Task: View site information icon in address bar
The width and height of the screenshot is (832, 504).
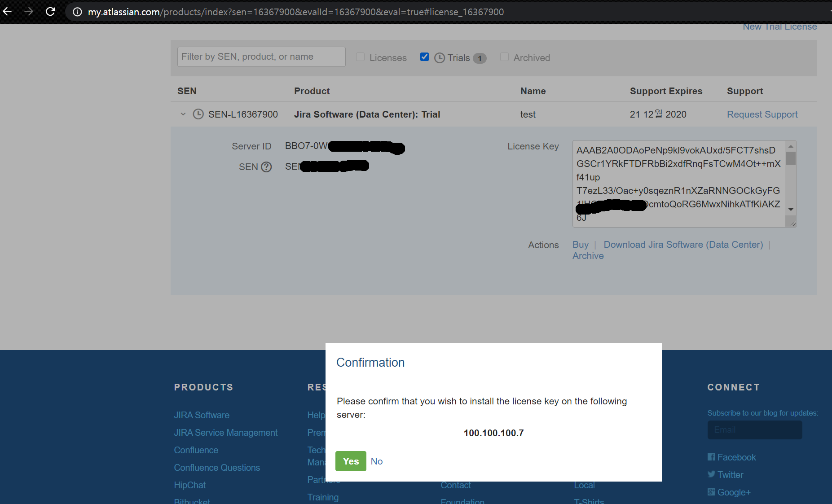Action: point(77,12)
